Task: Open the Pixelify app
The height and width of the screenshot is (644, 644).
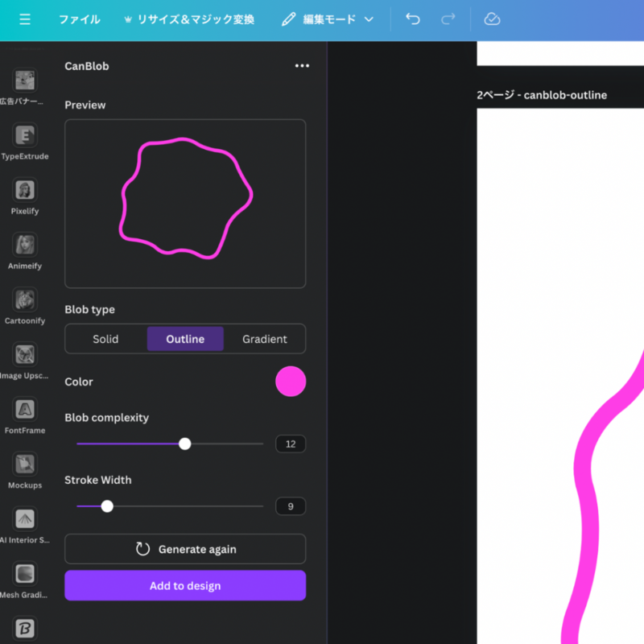Action: click(x=25, y=196)
